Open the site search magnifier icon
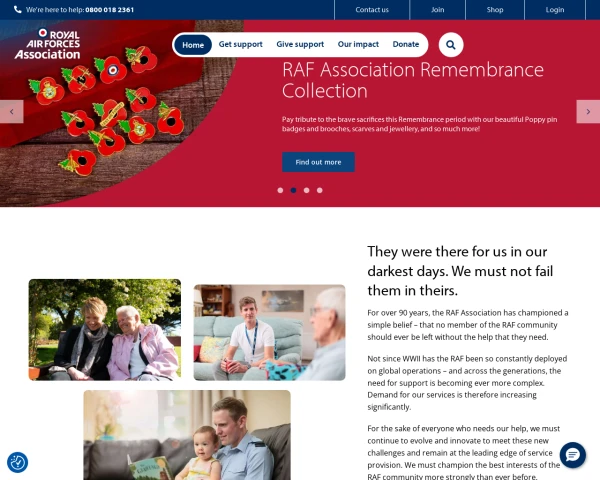The image size is (600, 480). point(451,45)
